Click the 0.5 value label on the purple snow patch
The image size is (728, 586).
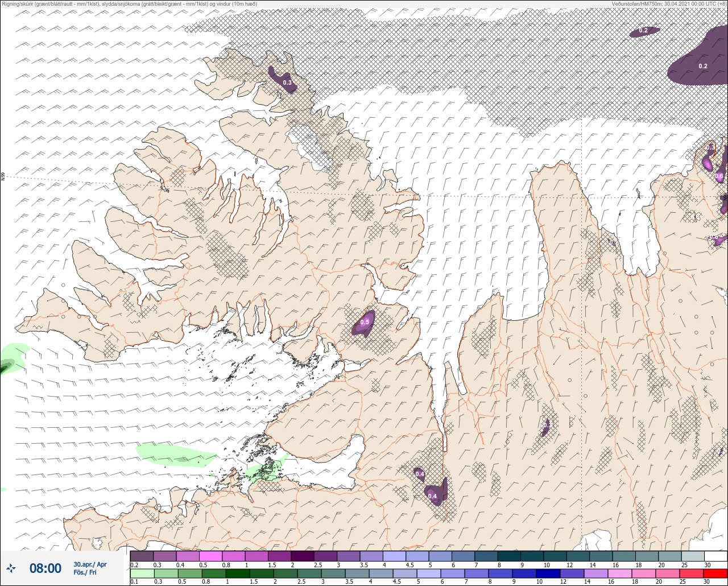(365, 322)
